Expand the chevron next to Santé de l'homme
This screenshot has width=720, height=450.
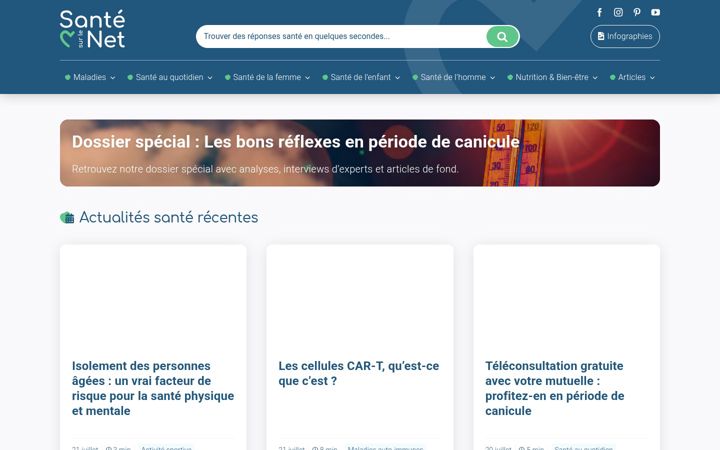pos(493,78)
